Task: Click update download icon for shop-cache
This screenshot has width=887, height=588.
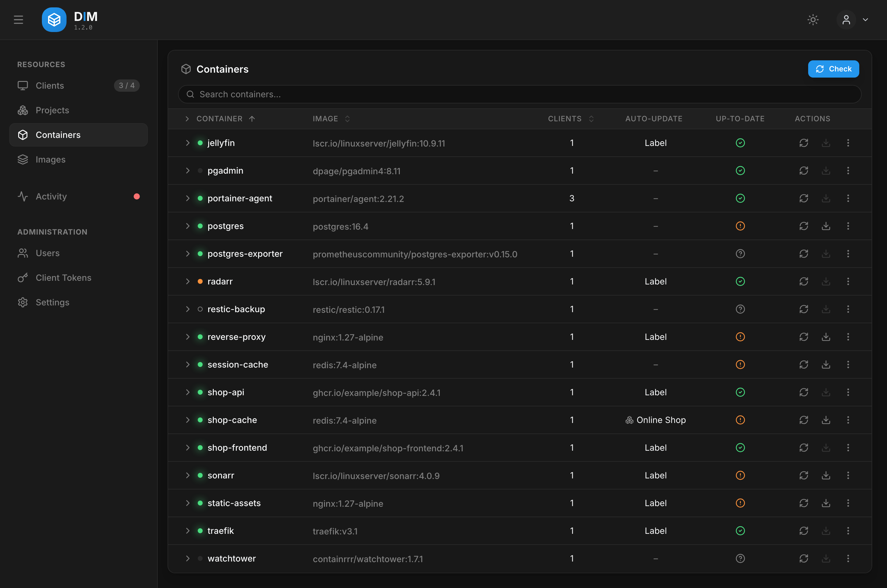Action: pos(826,421)
